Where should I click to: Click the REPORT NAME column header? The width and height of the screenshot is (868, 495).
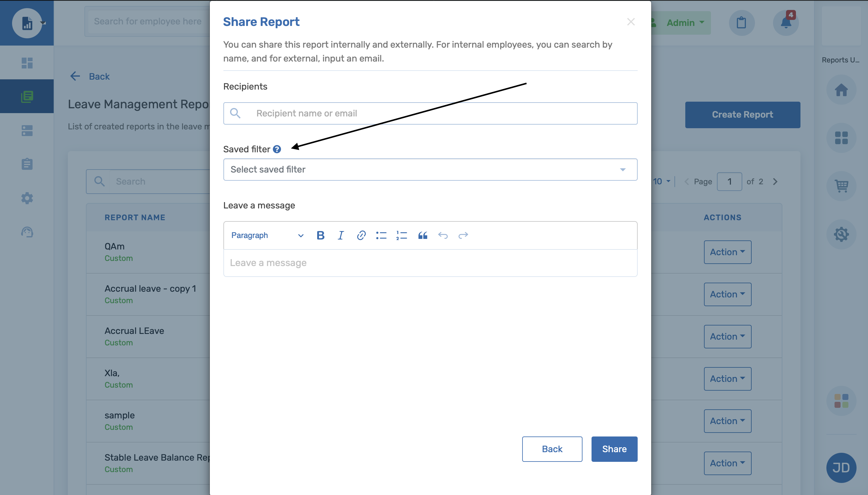point(135,217)
